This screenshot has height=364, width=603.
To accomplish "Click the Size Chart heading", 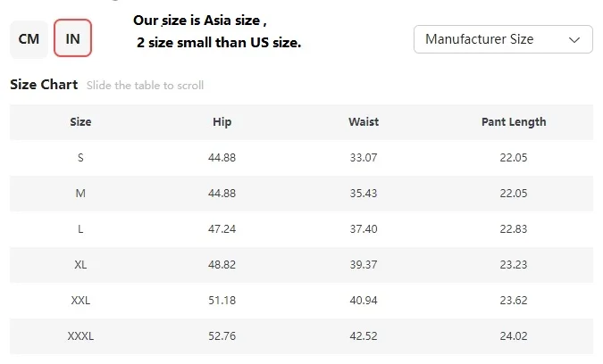I will (x=44, y=86).
